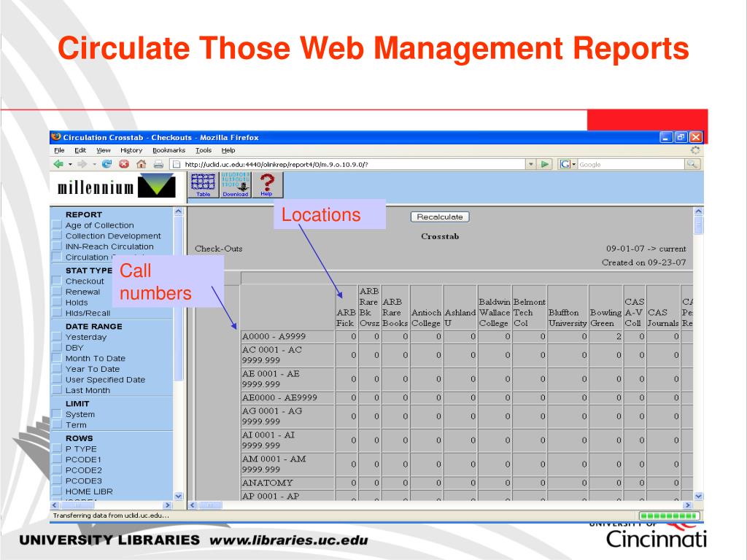The width and height of the screenshot is (747, 560).
Task: Select the Age of Collection report
Action: click(99, 225)
